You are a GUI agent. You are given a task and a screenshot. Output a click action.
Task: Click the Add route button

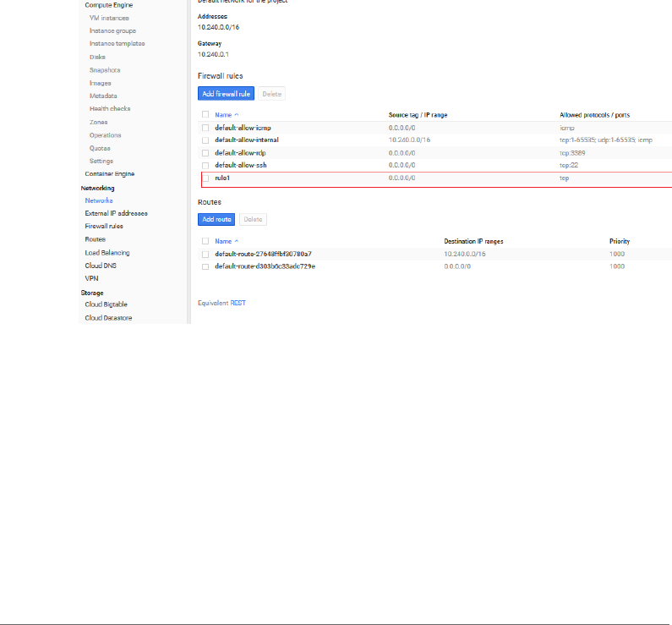[216, 219]
